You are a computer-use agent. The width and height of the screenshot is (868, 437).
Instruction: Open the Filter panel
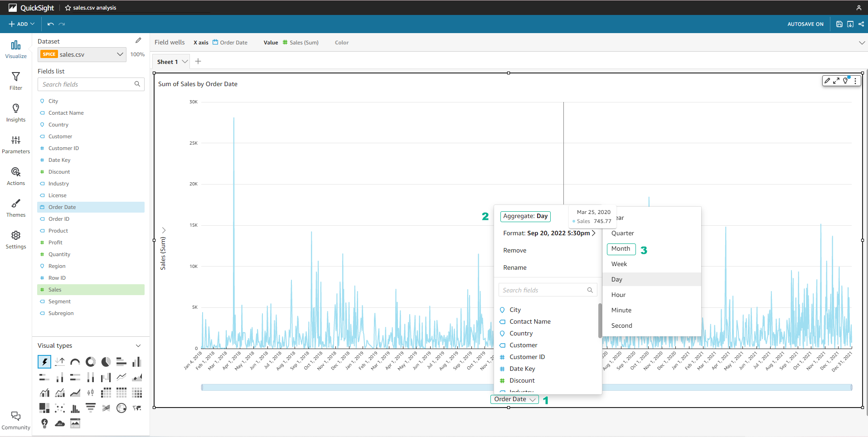[16, 81]
